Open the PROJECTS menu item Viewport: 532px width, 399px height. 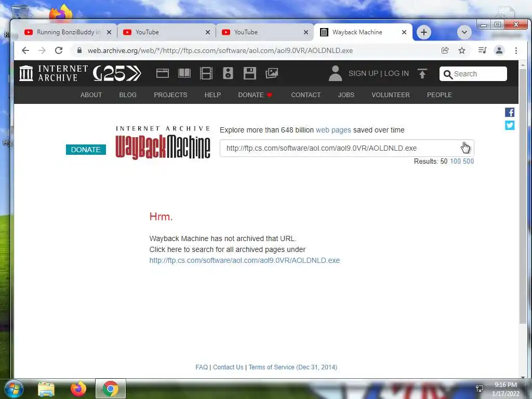tap(170, 95)
